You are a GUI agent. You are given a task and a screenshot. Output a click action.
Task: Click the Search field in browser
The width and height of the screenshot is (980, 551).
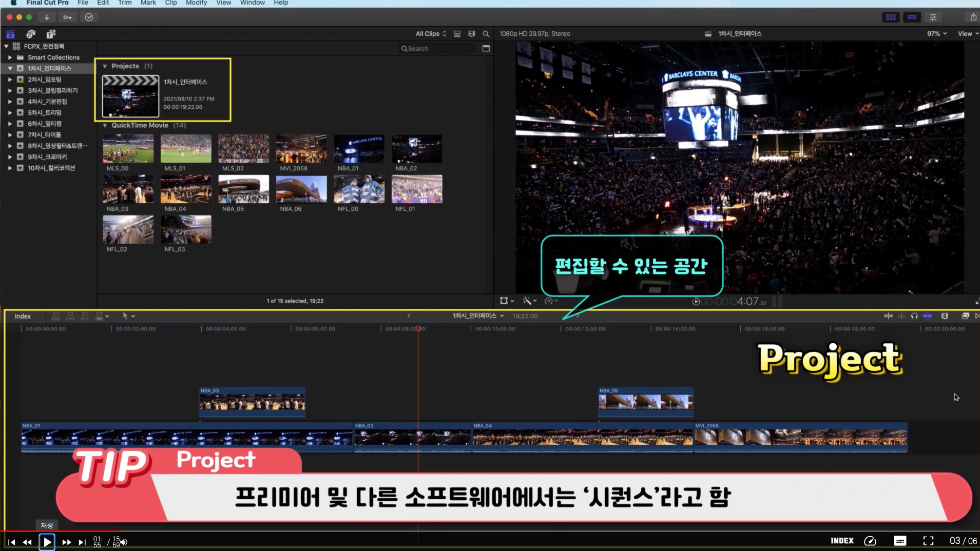(437, 48)
